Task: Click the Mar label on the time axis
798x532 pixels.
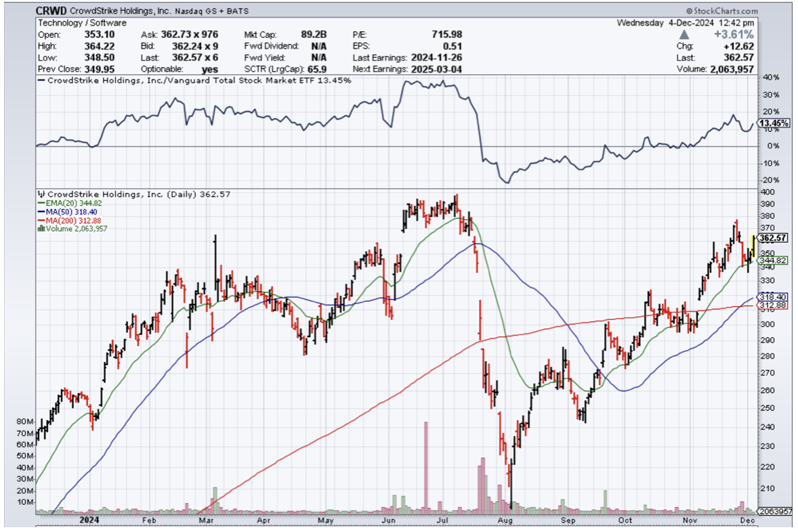Action: coord(206,520)
